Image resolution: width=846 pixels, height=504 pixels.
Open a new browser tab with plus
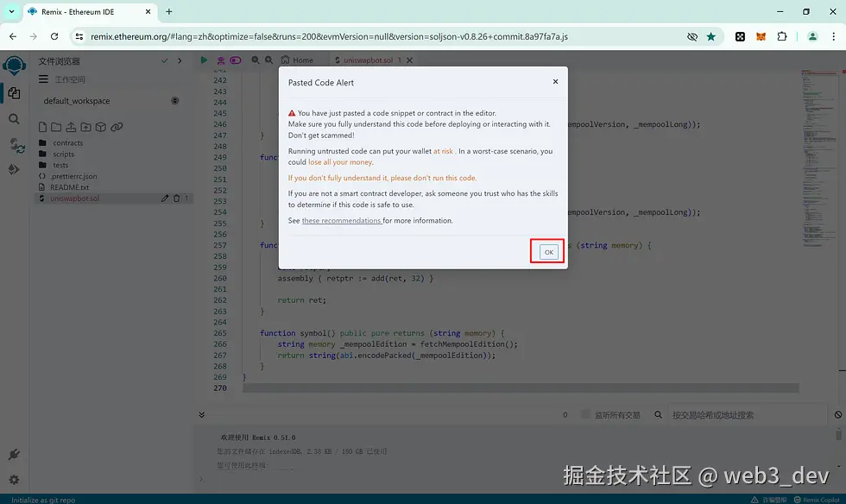click(x=169, y=11)
